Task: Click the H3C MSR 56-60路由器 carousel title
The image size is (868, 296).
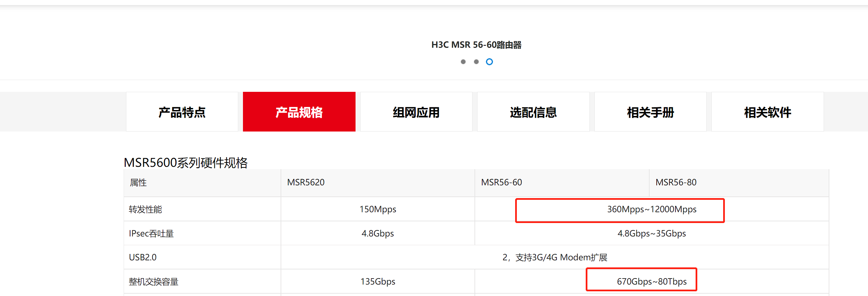Action: point(476,45)
